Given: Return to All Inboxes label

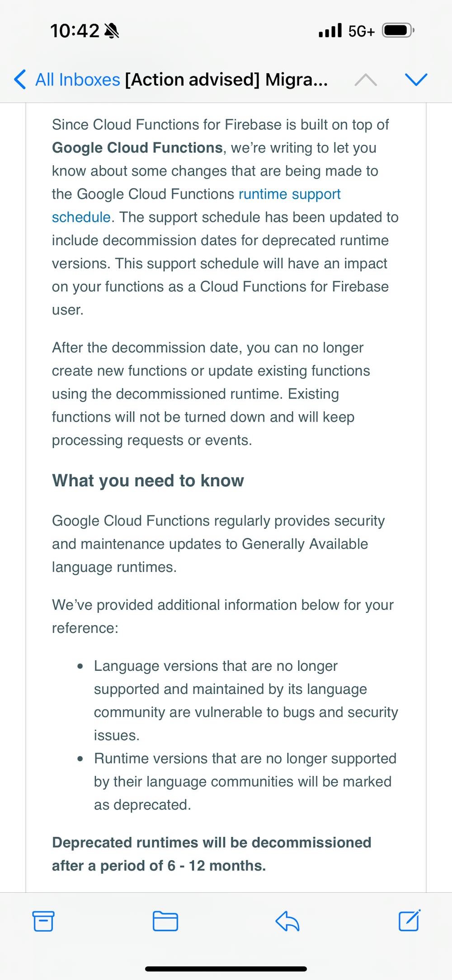Looking at the screenshot, I should (x=77, y=80).
